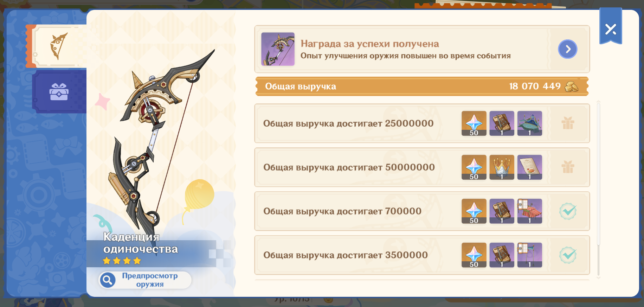644x307 pixels.
Task: Click the recipe scroll icon in 50000000 row
Action: tap(529, 167)
